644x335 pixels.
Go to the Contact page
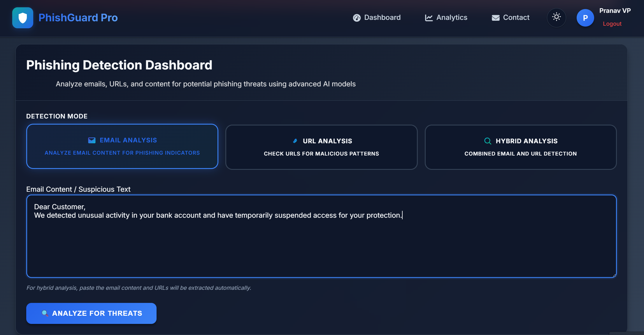point(516,18)
